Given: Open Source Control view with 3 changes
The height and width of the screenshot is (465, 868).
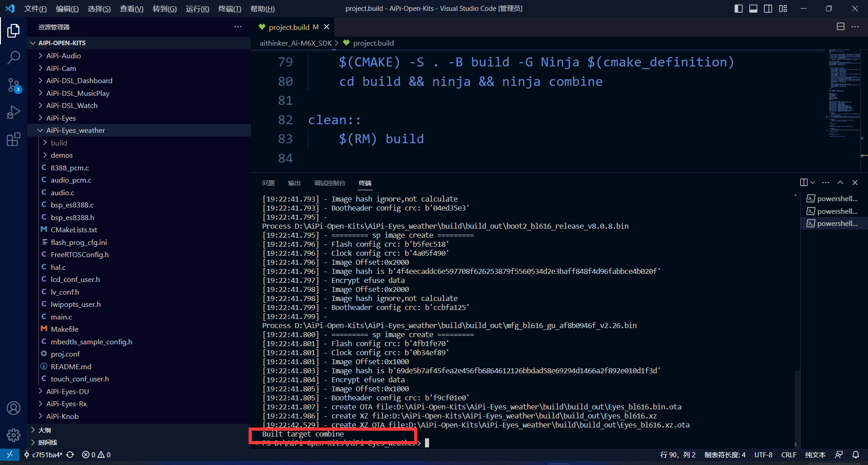Looking at the screenshot, I should pyautogui.click(x=14, y=85).
